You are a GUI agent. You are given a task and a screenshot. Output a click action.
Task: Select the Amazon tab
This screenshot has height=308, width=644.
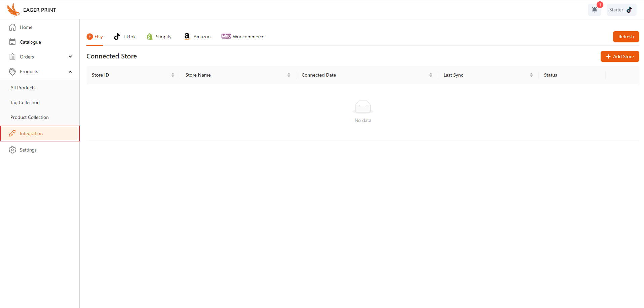coord(197,37)
